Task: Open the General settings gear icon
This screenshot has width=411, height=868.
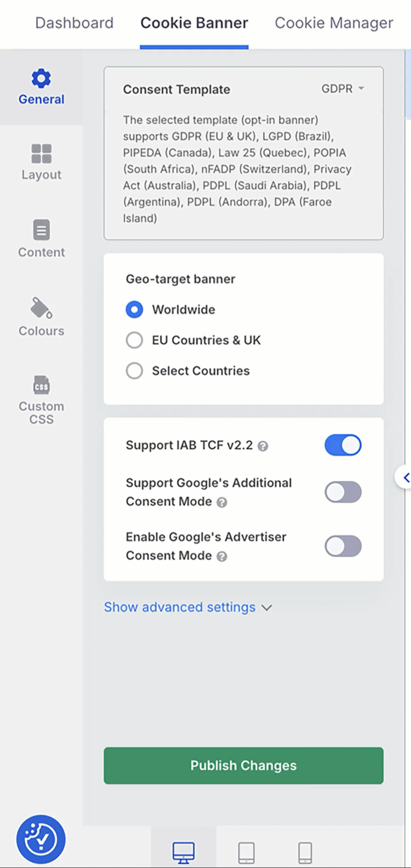Action: (x=41, y=78)
